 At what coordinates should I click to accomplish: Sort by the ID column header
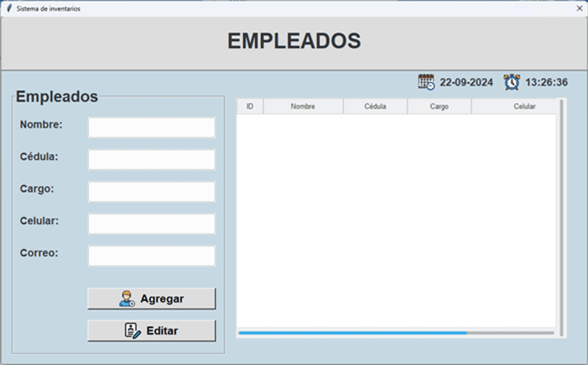tap(250, 106)
